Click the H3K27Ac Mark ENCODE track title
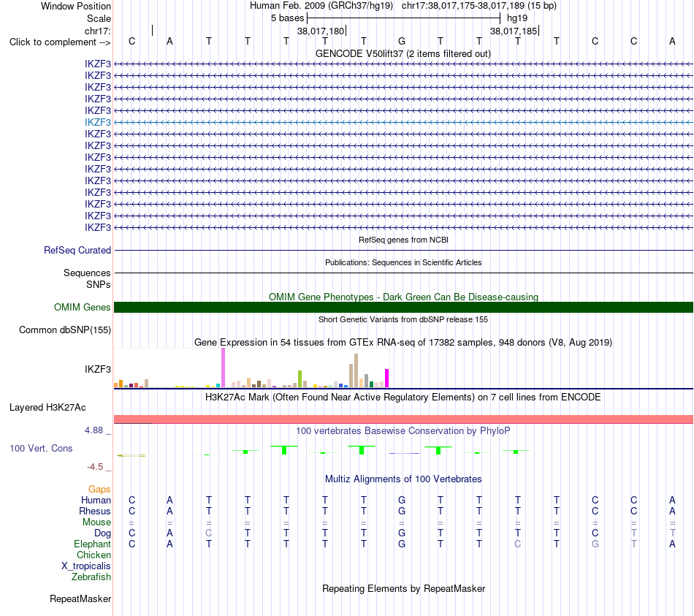Screen dimensions: 694x616 [x=403, y=397]
